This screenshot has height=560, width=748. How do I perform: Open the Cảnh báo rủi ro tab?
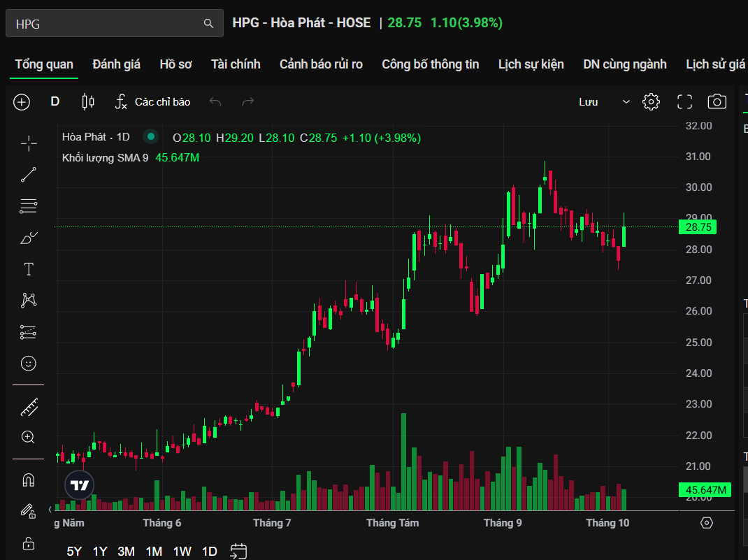(x=321, y=64)
